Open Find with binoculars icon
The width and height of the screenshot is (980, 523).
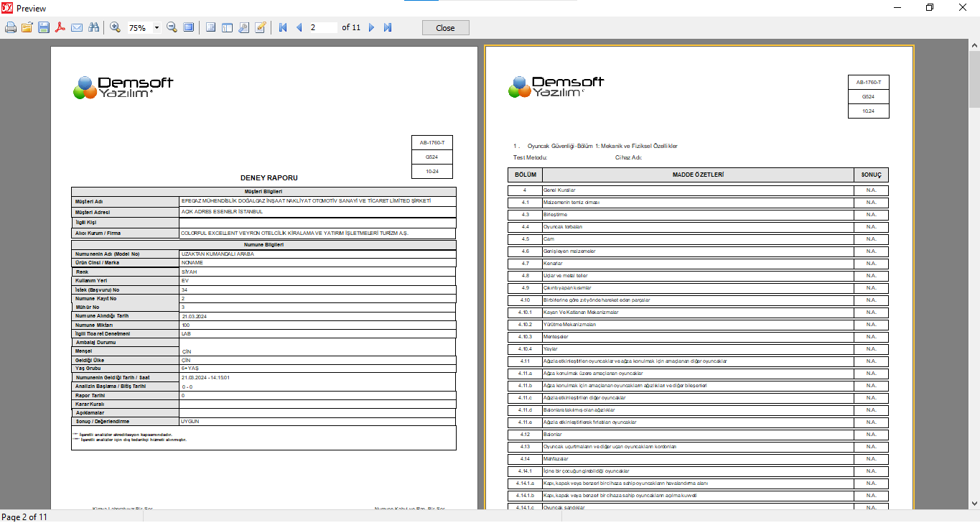pyautogui.click(x=93, y=27)
